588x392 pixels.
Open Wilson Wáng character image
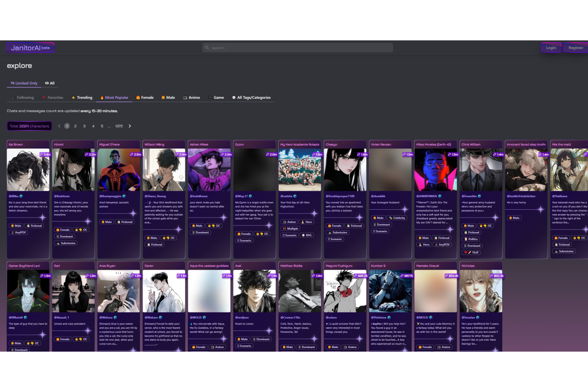pos(164,170)
